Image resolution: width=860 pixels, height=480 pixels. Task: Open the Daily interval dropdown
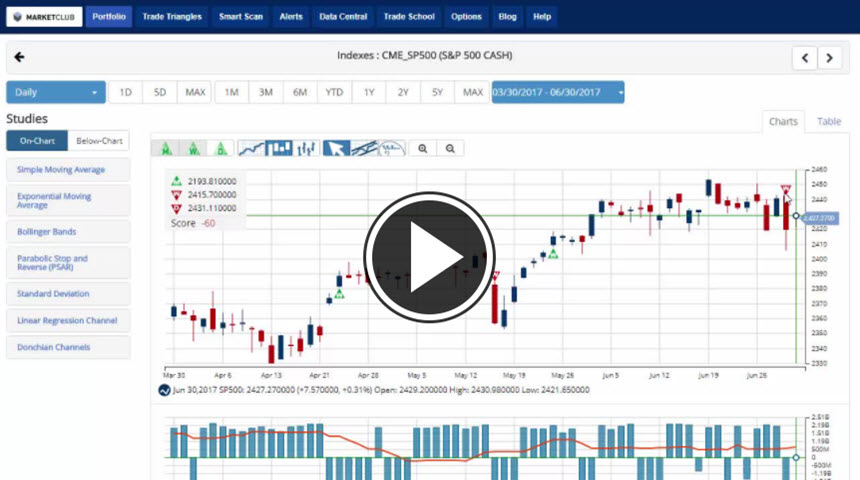click(x=56, y=92)
